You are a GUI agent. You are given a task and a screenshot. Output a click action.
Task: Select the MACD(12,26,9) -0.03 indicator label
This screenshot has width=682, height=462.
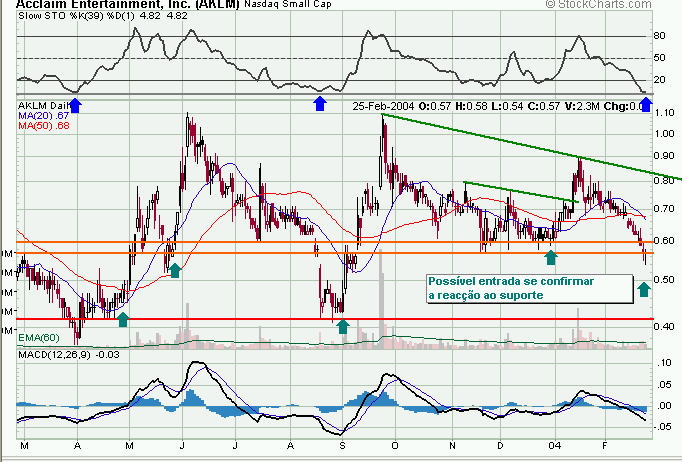[x=69, y=355]
